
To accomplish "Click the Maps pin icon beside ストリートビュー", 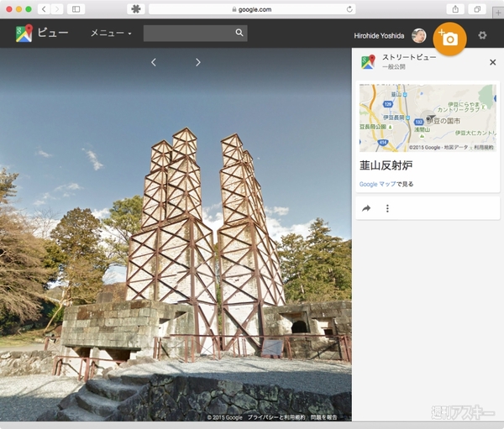I will [368, 61].
